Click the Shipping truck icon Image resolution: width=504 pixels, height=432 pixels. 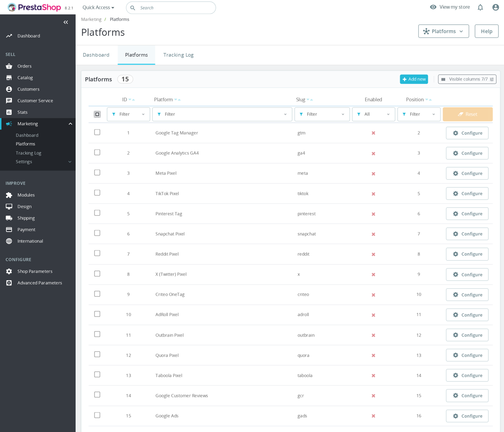coord(9,218)
